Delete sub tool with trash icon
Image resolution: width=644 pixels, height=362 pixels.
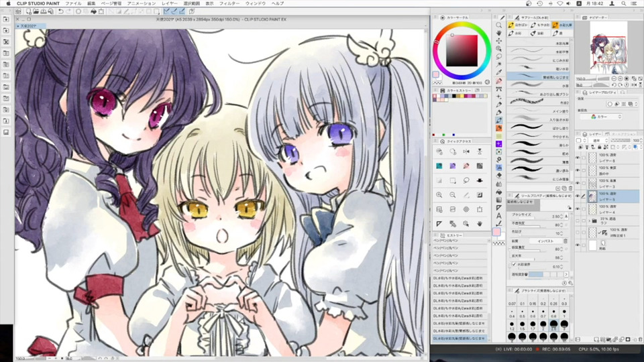click(570, 188)
